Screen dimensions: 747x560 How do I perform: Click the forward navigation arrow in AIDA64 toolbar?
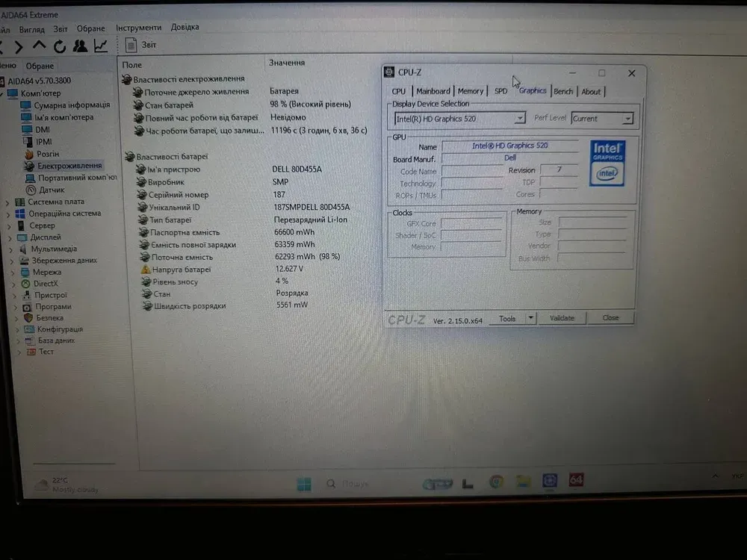click(19, 47)
